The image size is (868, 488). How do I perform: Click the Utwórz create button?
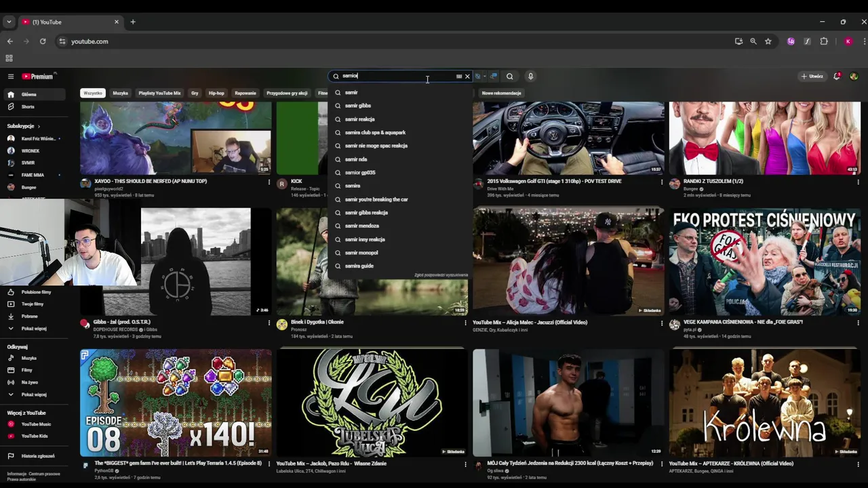[812, 77]
